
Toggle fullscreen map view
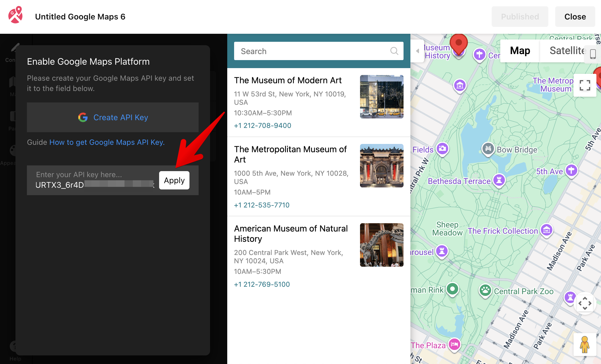585,85
